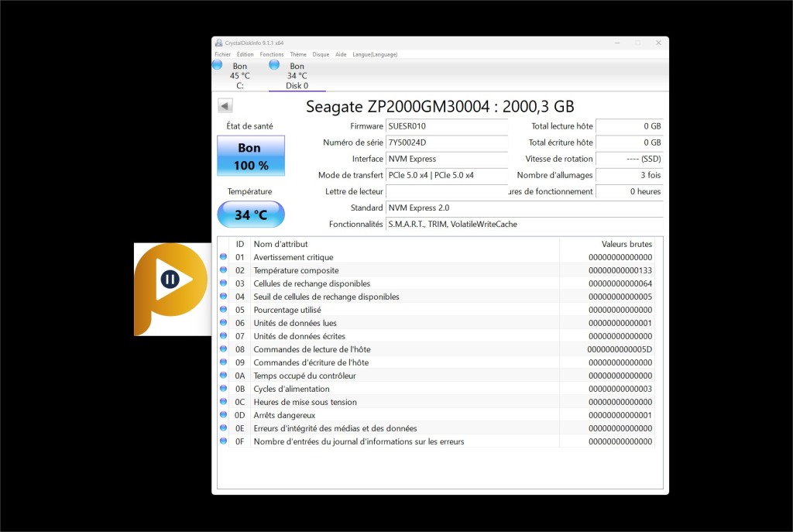Click the status icon for Commandes d'écriture de l'hôte

pos(224,362)
